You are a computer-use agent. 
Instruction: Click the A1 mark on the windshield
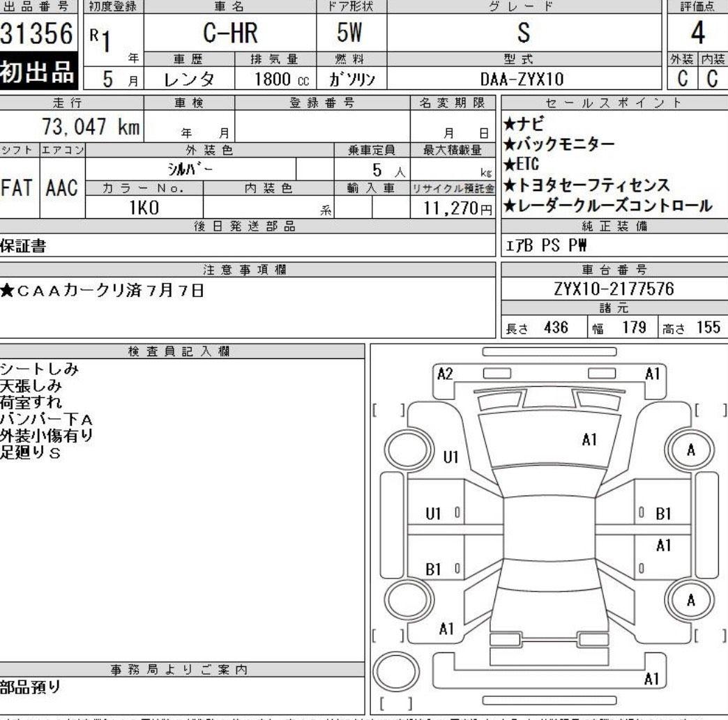pyautogui.click(x=590, y=439)
